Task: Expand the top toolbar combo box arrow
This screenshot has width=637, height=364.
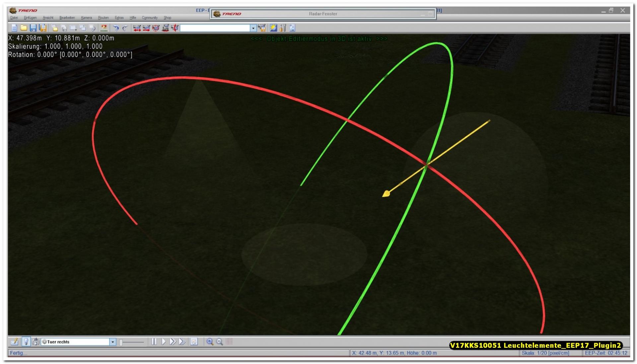Action: click(253, 28)
